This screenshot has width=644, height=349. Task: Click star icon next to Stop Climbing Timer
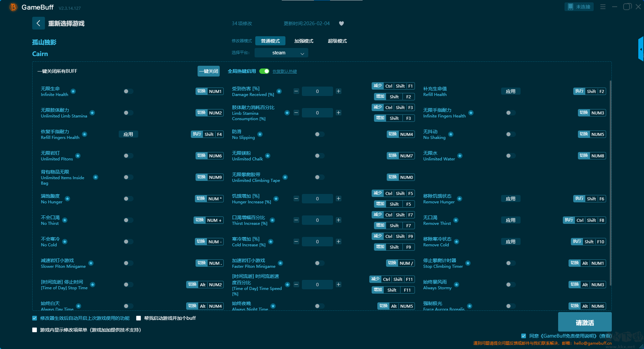pos(468,263)
